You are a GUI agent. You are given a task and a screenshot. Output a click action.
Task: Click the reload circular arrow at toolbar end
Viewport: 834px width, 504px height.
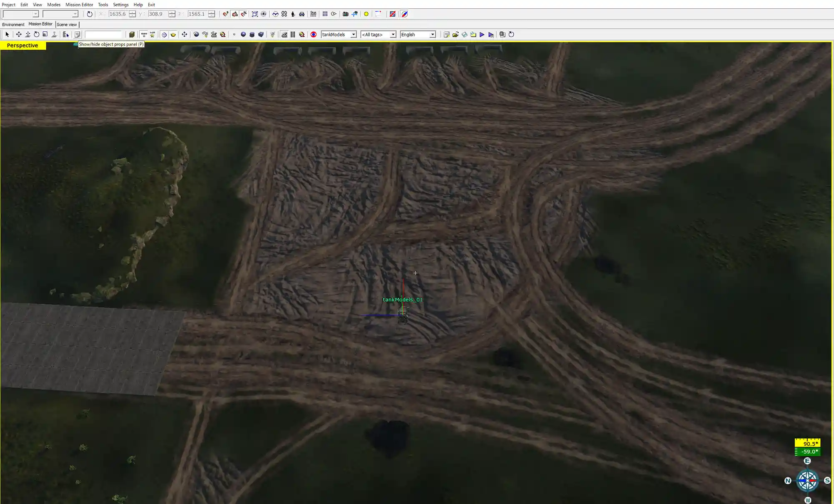point(511,35)
